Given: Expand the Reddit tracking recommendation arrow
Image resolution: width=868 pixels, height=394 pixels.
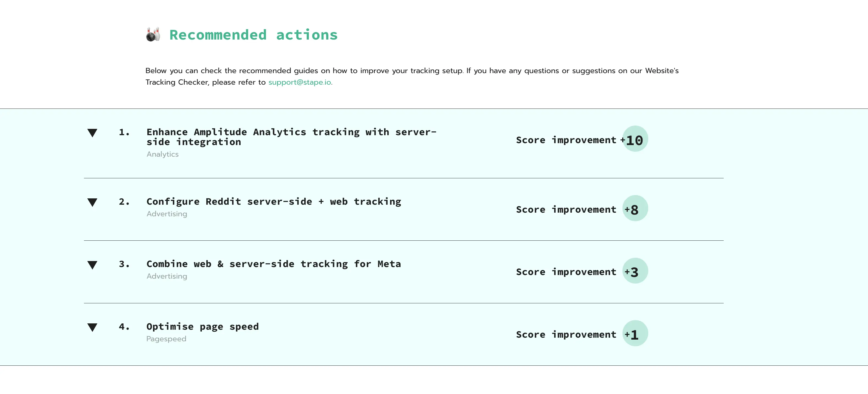Looking at the screenshot, I should pos(92,202).
